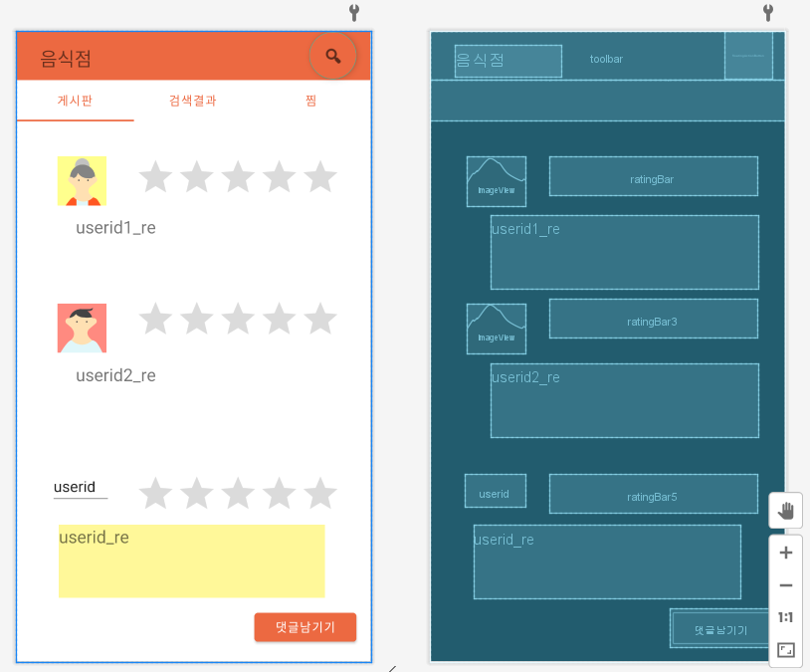
Task: Click the yellow userid_re text box
Action: tap(192, 561)
